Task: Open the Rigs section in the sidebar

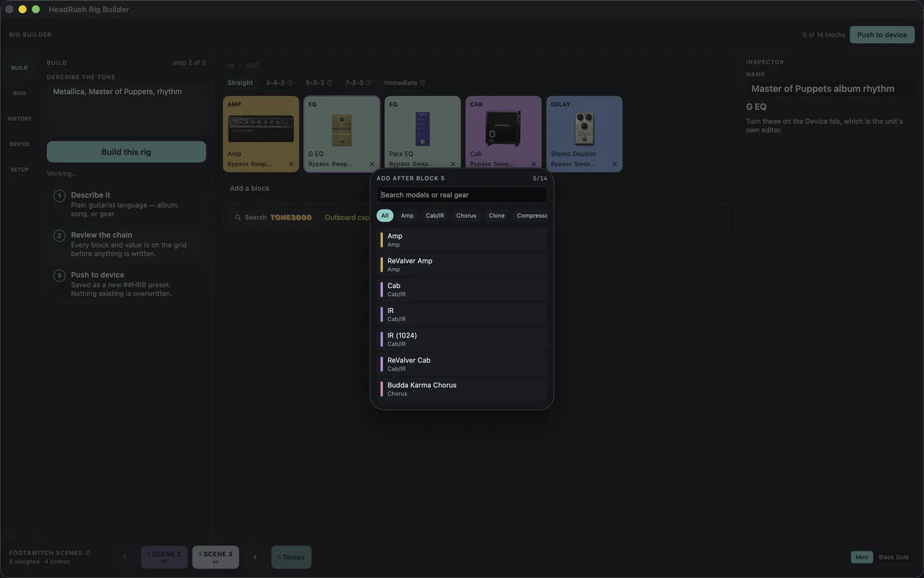Action: [x=19, y=93]
